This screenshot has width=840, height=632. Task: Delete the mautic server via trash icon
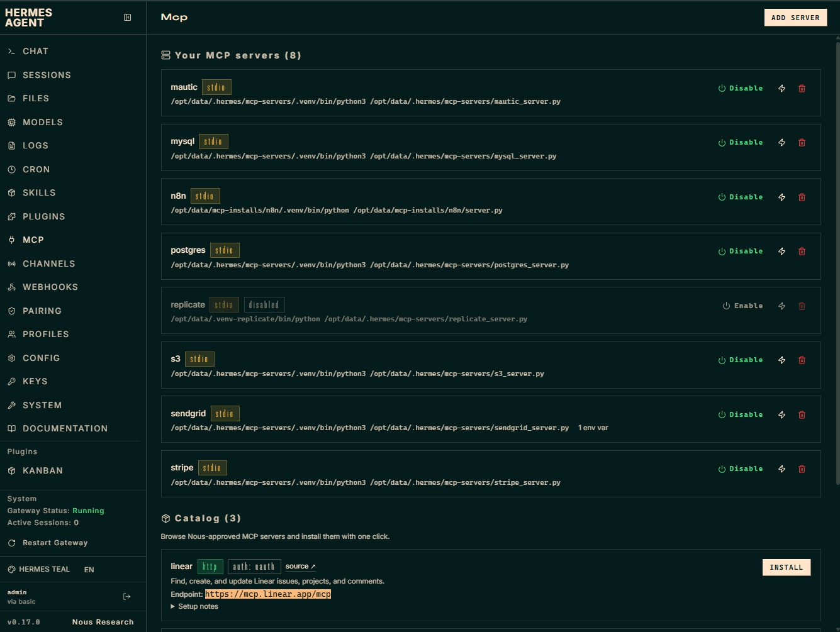pos(802,89)
